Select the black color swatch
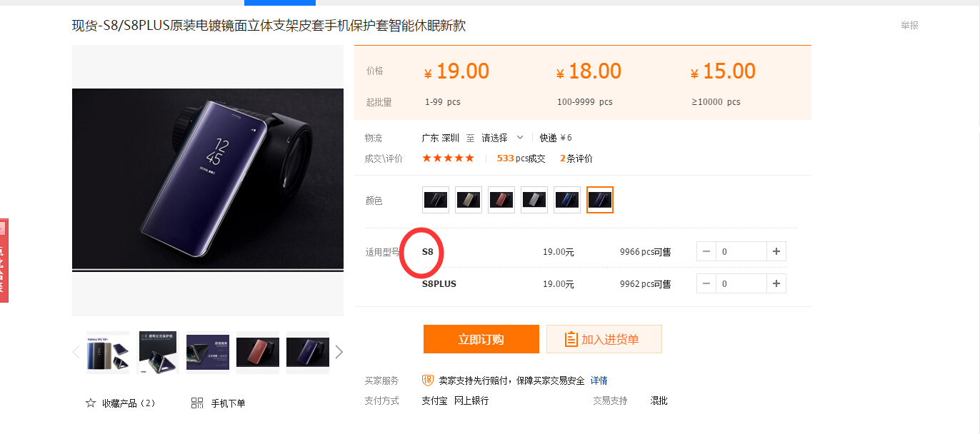Screen dimensions: 980x434 pos(436,200)
